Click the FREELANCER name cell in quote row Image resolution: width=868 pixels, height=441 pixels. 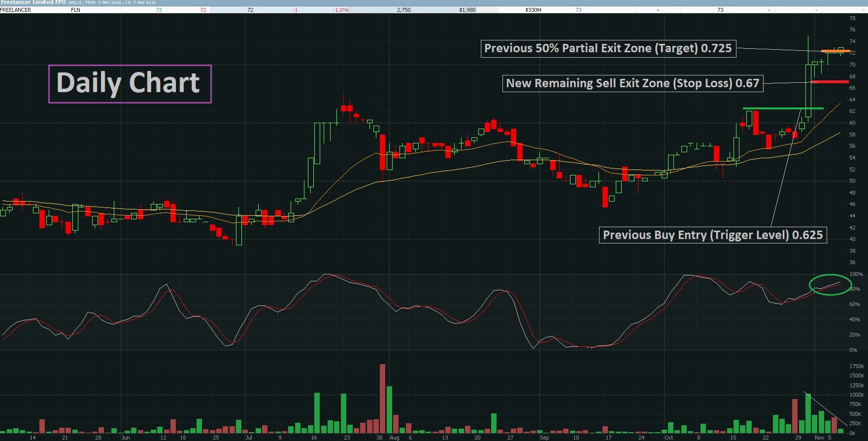pos(16,10)
